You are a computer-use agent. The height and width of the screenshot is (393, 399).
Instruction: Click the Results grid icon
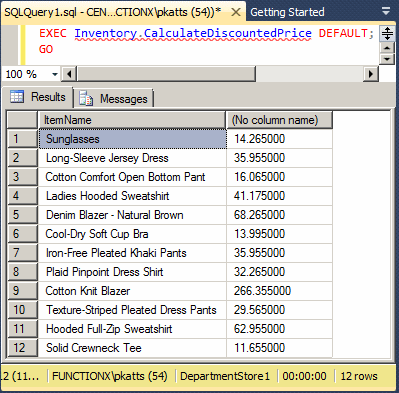[x=17, y=97]
